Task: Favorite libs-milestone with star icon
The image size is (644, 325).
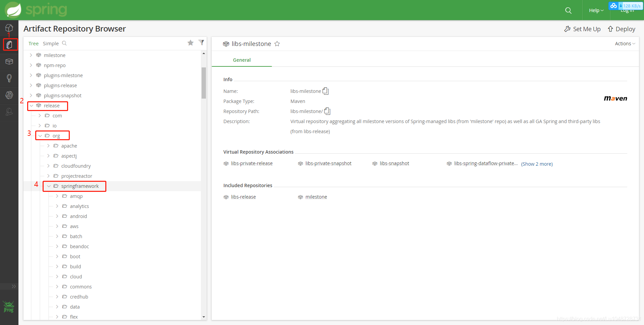Action: tap(277, 44)
